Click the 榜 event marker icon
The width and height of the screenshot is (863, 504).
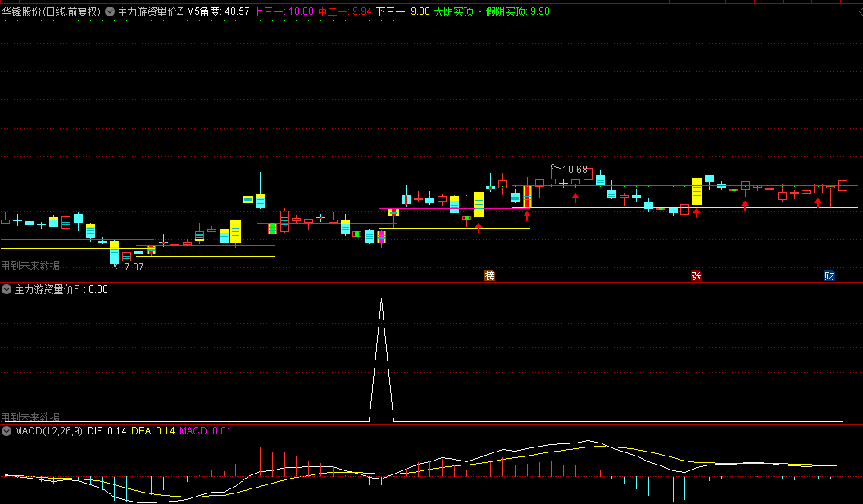click(x=490, y=276)
